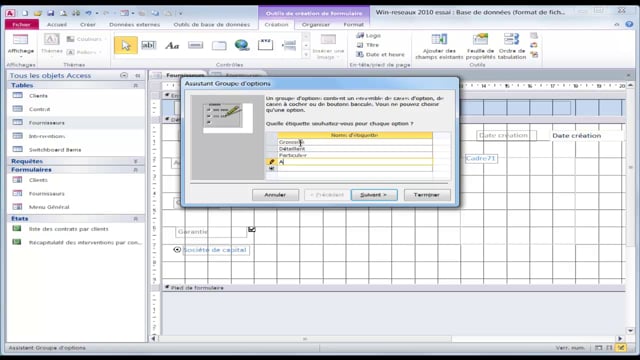This screenshot has height=360, width=640.
Task: Pick the hyperlink globe control
Action: click(242, 45)
